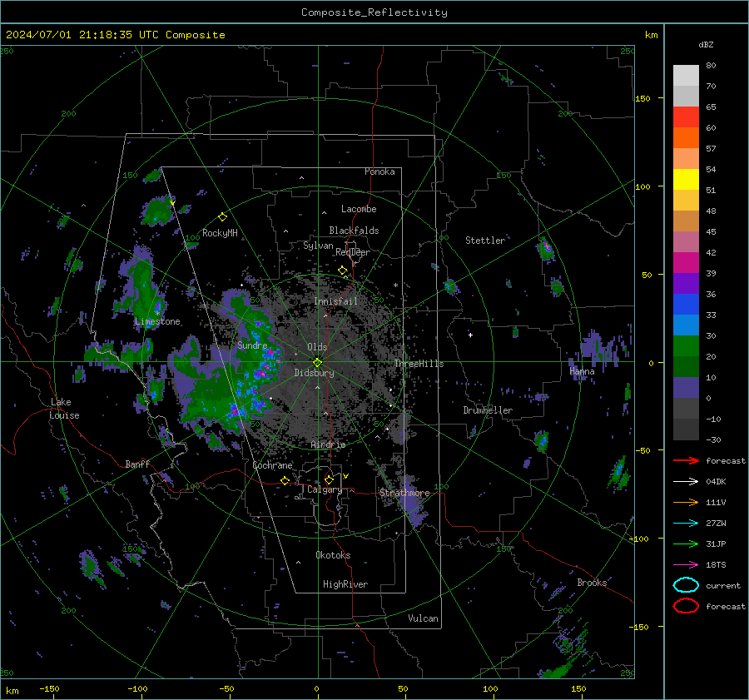
Task: Click the red forecast ellipse symbol
Action: pyautogui.click(x=686, y=606)
